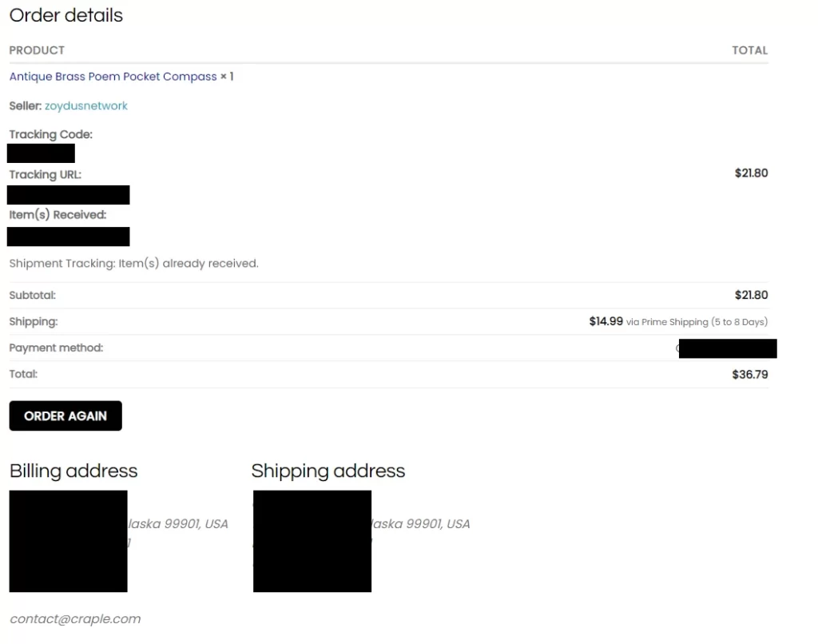
Task: Select the TOTAL column header
Action: click(749, 50)
